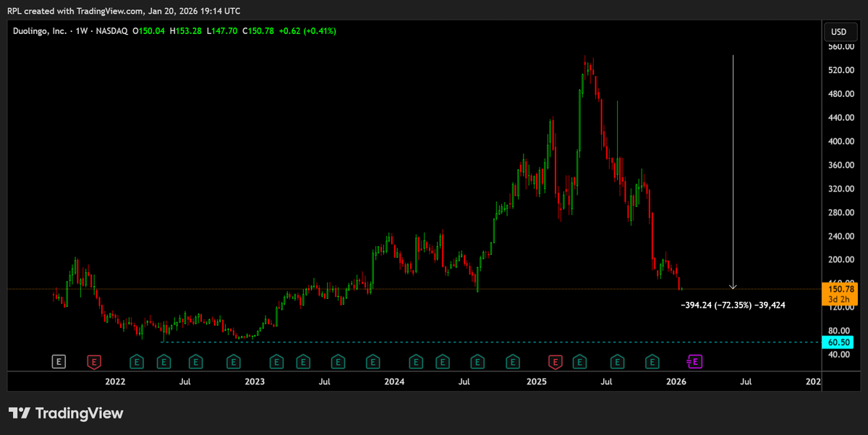Click the low value L147.70
The height and width of the screenshot is (435, 868).
click(221, 31)
